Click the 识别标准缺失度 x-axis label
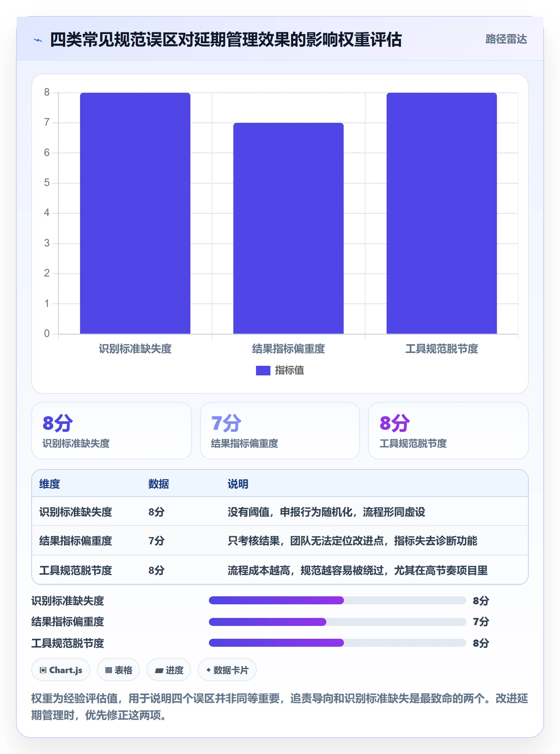560x754 pixels. tap(135, 349)
